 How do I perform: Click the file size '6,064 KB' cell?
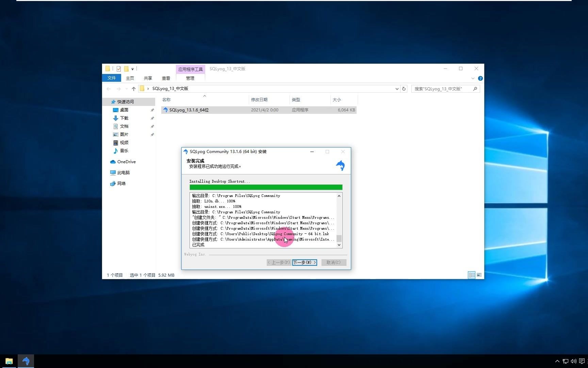346,110
